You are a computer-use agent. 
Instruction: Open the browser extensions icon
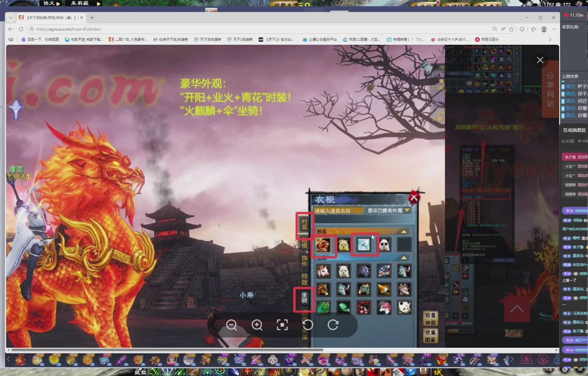522,29
